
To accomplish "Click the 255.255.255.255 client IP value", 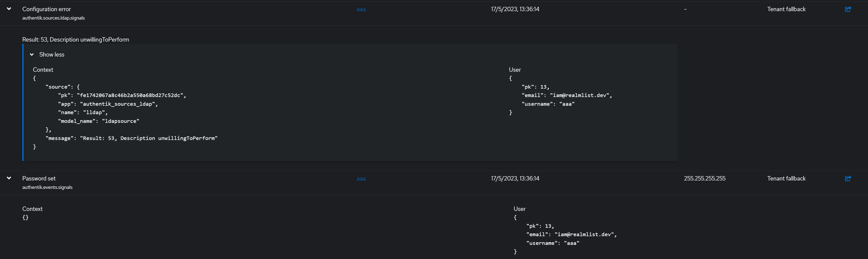I will point(705,178).
